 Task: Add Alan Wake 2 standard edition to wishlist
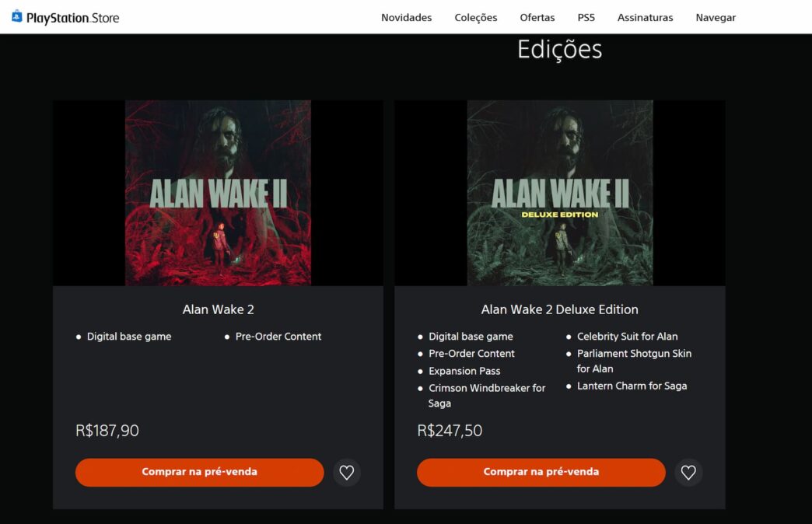[x=346, y=472]
